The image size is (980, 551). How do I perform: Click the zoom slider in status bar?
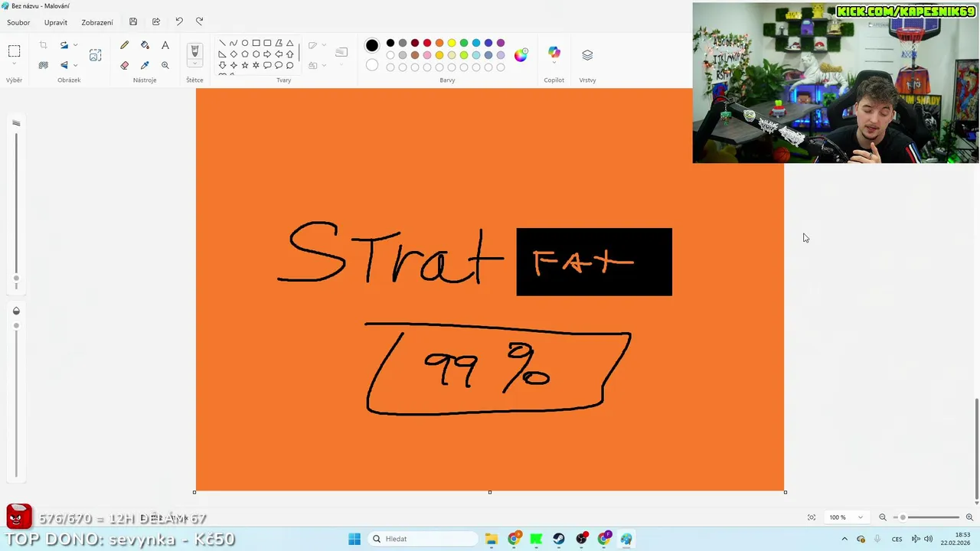pyautogui.click(x=926, y=517)
